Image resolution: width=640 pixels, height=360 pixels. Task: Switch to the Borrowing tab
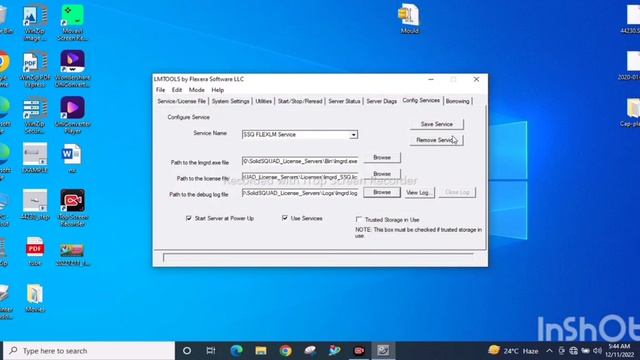[x=457, y=101]
